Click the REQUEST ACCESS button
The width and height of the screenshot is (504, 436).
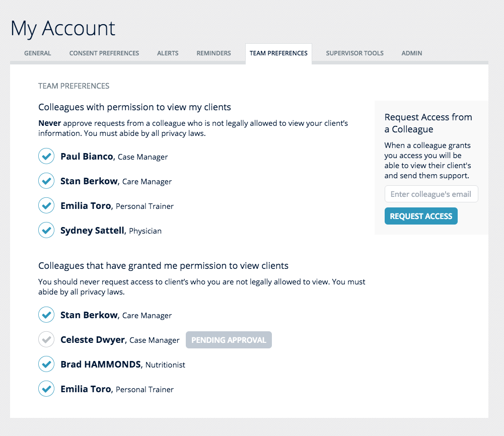[x=421, y=215]
